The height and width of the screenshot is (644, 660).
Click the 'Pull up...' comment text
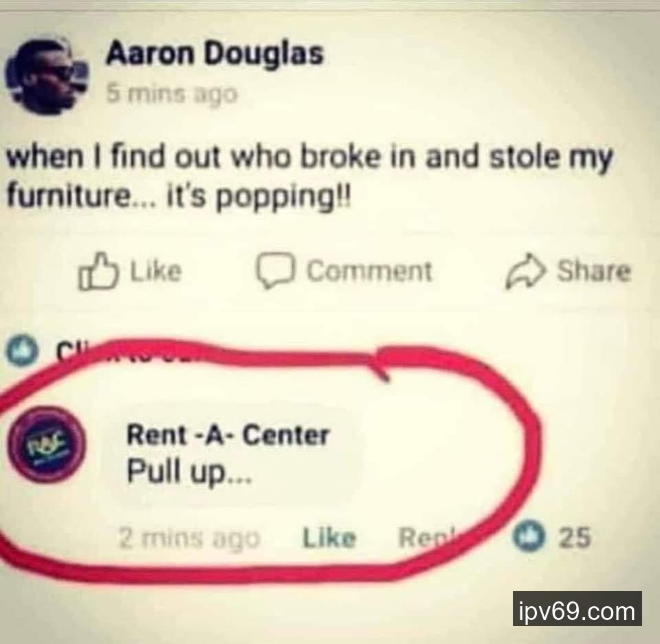point(190,471)
